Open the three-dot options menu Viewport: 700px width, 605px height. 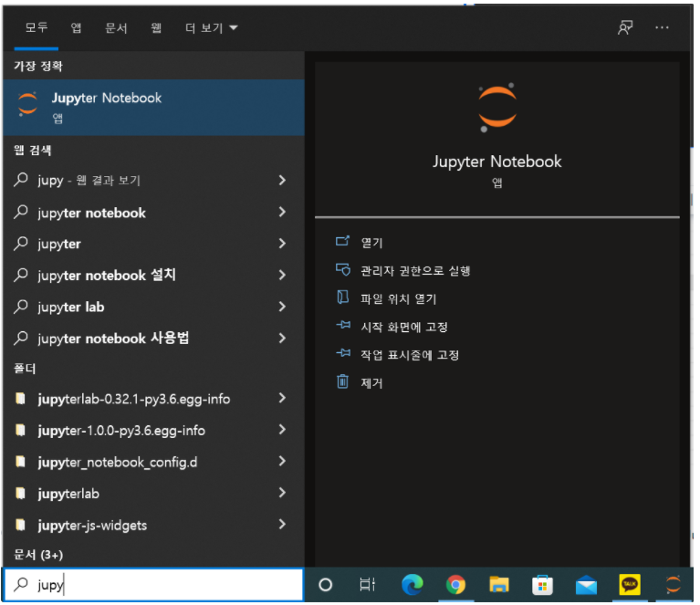coord(662,27)
